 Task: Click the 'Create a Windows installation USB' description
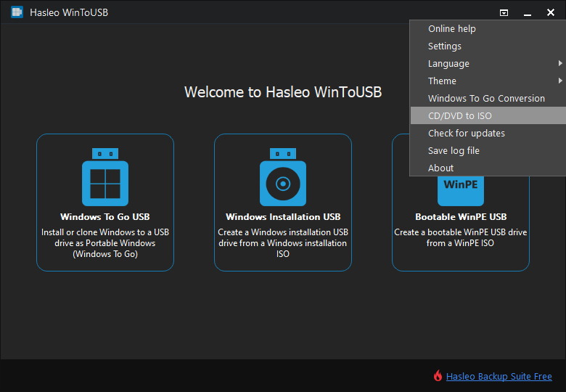pos(283,243)
